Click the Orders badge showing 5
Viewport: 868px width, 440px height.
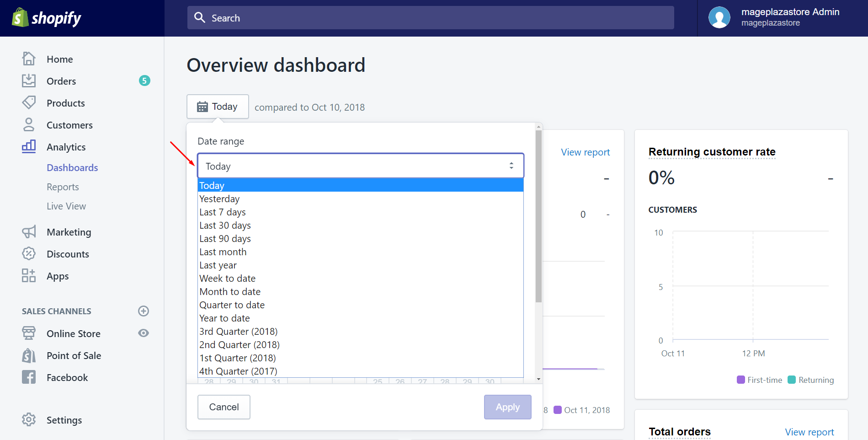(x=144, y=80)
